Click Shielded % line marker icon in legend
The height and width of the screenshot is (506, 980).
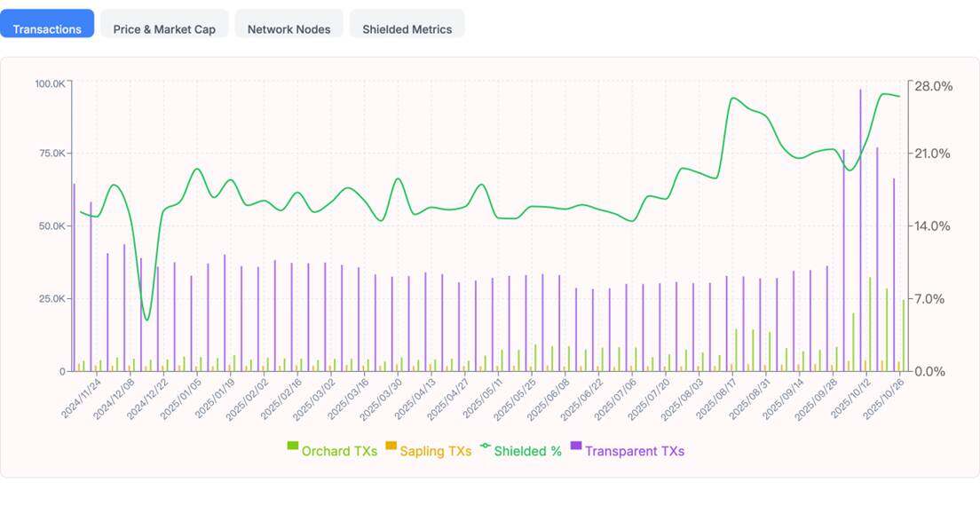485,447
